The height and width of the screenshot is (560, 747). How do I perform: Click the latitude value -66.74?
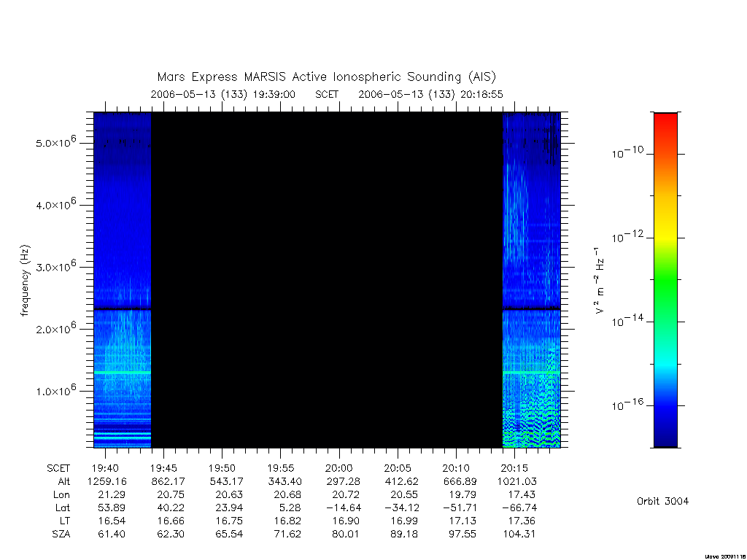519,507
